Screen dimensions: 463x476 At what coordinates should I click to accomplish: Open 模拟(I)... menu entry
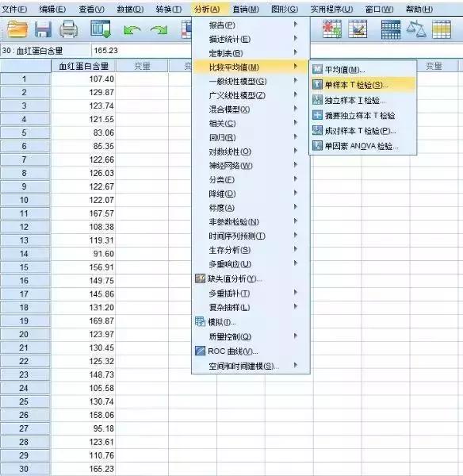click(x=251, y=322)
